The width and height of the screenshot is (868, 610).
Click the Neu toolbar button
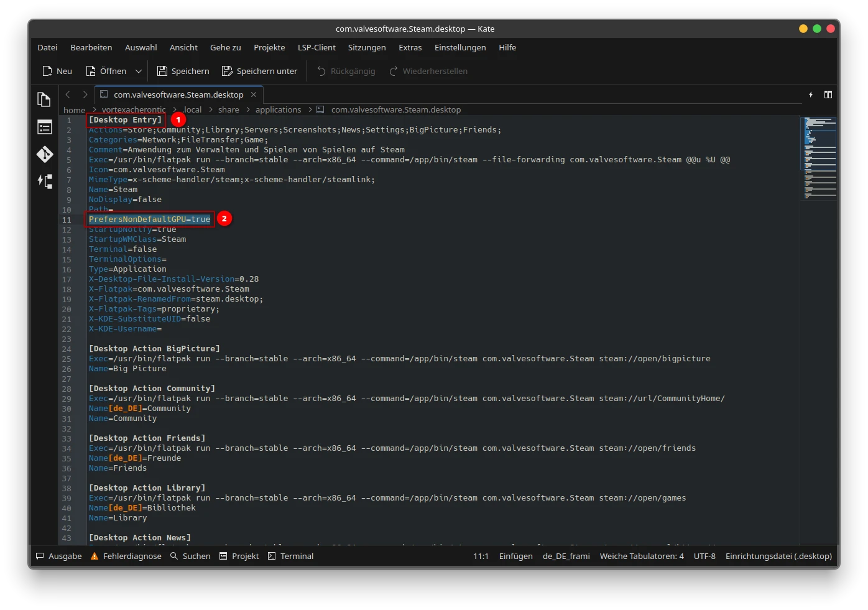[x=57, y=71]
